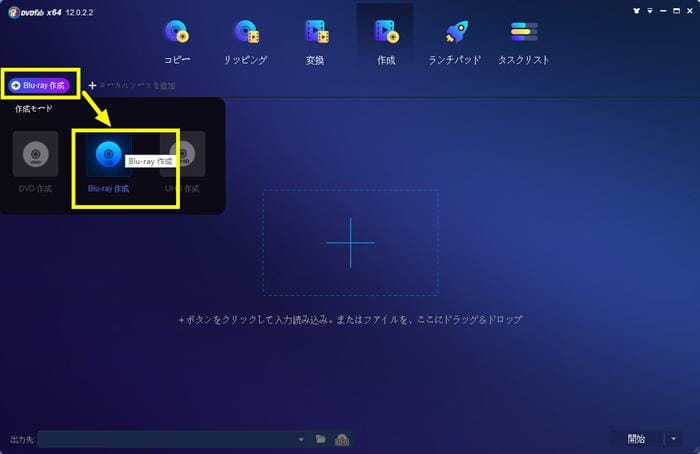700x454 pixels.
Task: Expand the output destination dropdown arrow
Action: pos(301,439)
